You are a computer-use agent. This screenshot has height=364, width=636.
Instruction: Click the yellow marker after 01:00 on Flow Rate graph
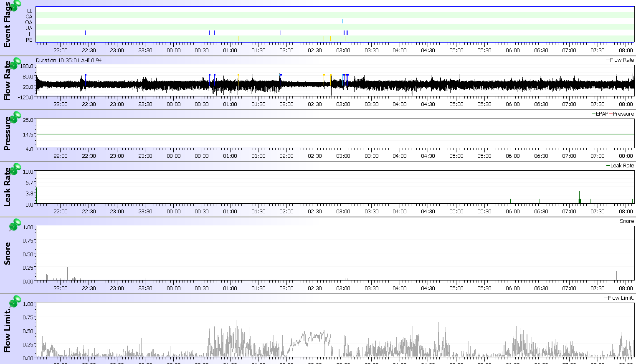(238, 75)
